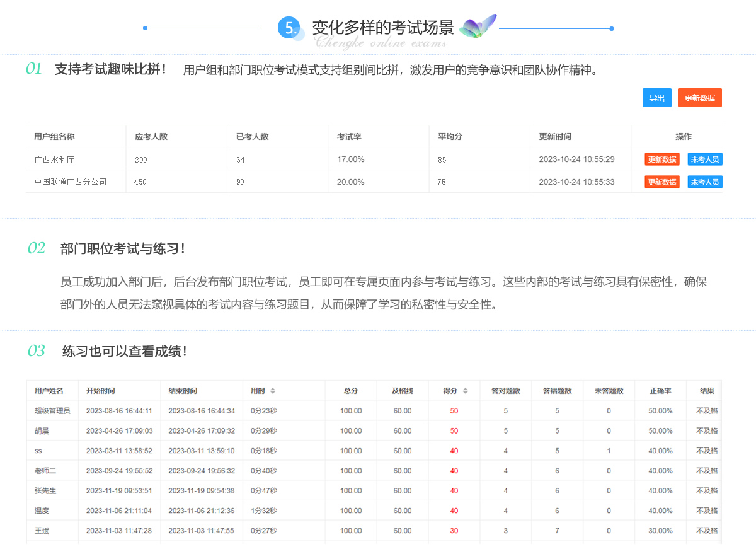Select the 用户组名称 column header
The height and width of the screenshot is (554, 756).
(x=54, y=137)
